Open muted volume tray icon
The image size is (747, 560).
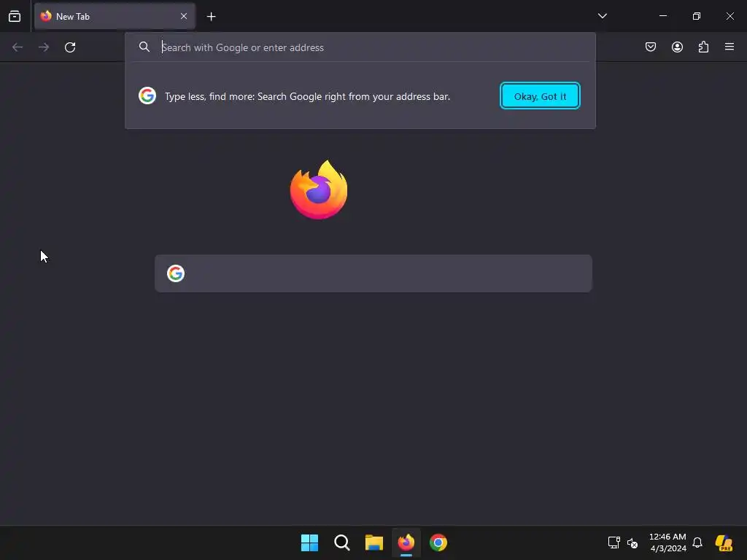tap(632, 542)
